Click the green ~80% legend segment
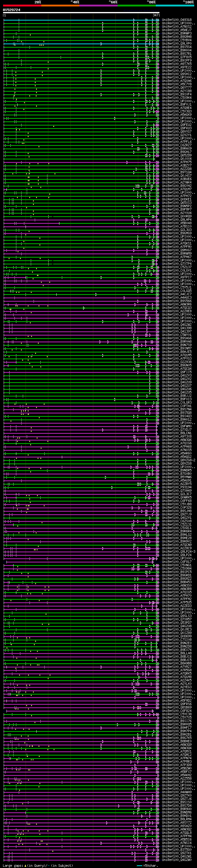The width and height of the screenshot is (197, 868). (136, 6)
